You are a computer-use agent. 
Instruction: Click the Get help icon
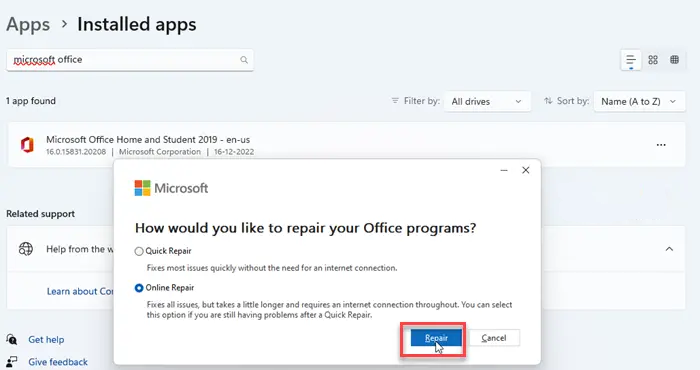pos(12,340)
